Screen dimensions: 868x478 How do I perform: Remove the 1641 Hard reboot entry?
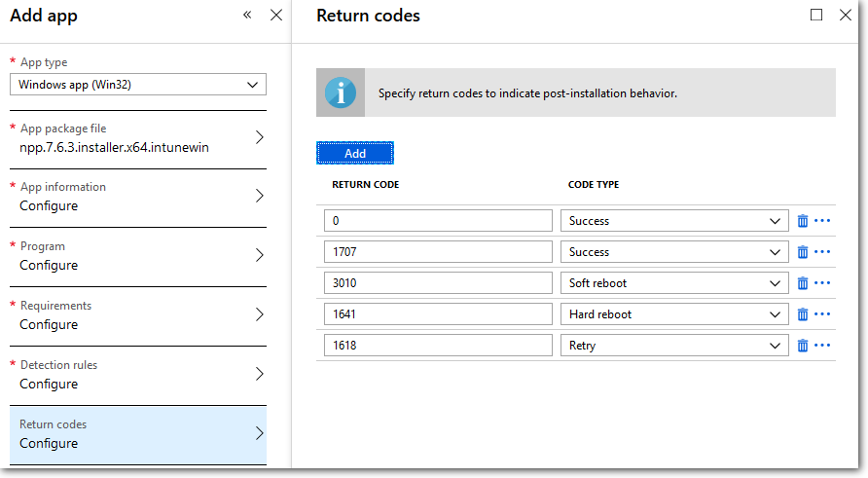(803, 314)
